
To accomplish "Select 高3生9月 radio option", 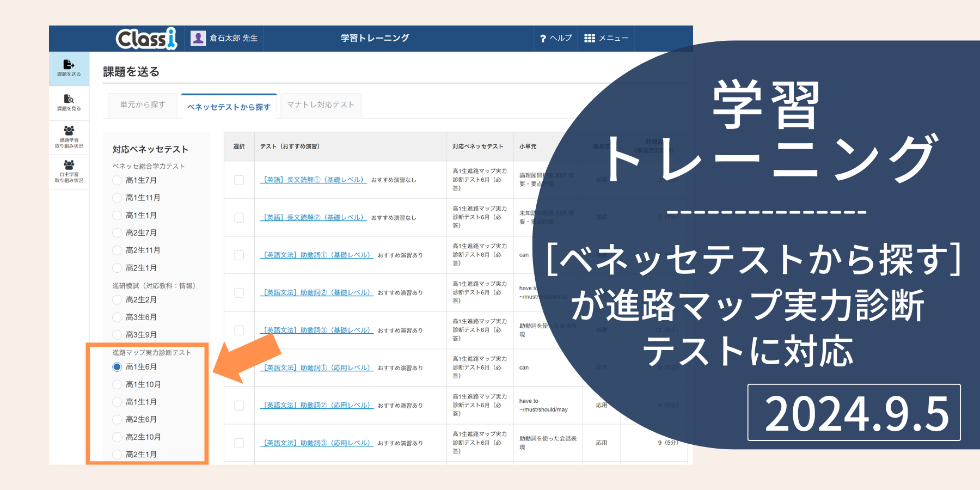I will click(117, 335).
